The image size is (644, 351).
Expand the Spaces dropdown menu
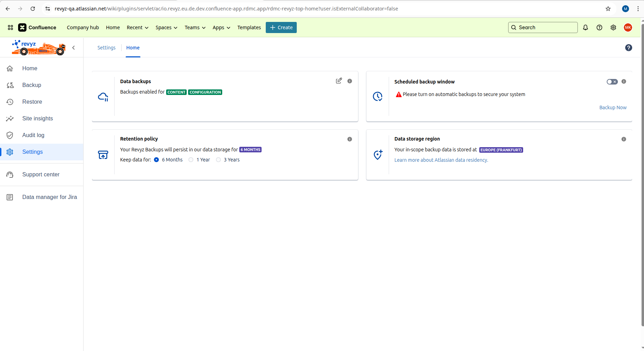point(166,27)
